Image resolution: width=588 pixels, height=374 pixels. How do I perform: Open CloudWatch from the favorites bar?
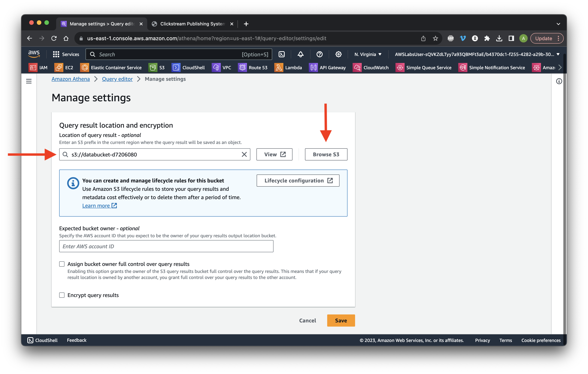point(370,68)
